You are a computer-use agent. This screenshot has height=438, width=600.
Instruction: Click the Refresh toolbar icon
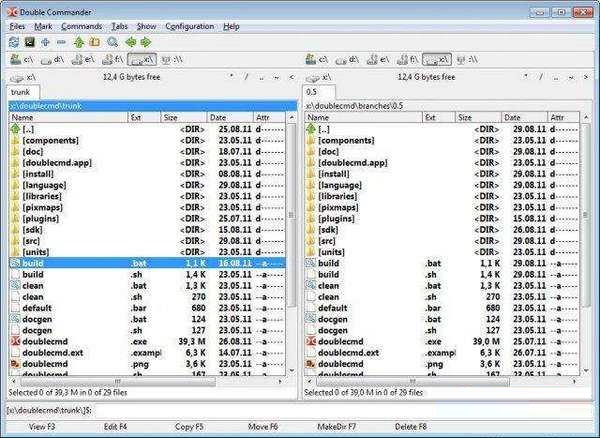14,42
